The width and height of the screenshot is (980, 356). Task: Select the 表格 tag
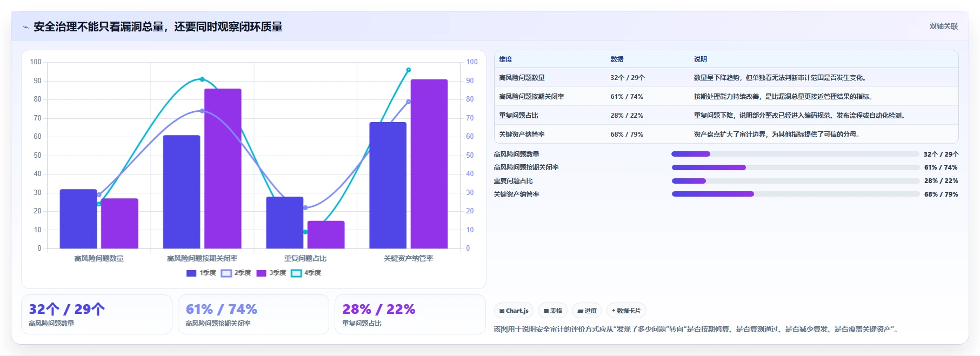click(x=552, y=311)
